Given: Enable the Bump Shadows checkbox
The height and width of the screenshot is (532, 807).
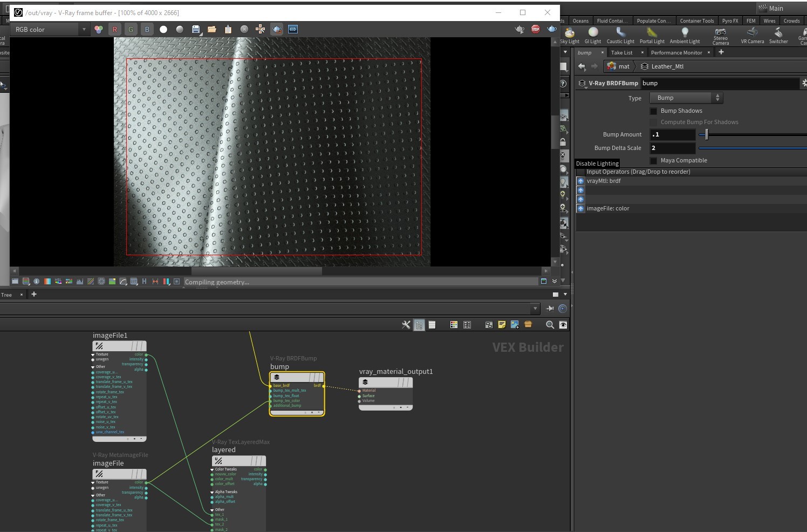Looking at the screenshot, I should (x=653, y=111).
